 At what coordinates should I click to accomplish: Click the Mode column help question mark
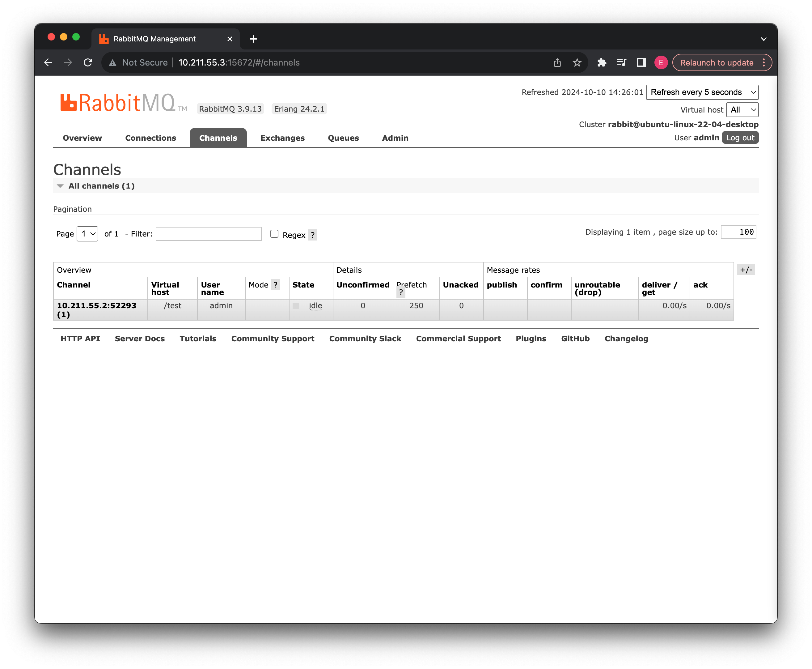[x=275, y=285]
